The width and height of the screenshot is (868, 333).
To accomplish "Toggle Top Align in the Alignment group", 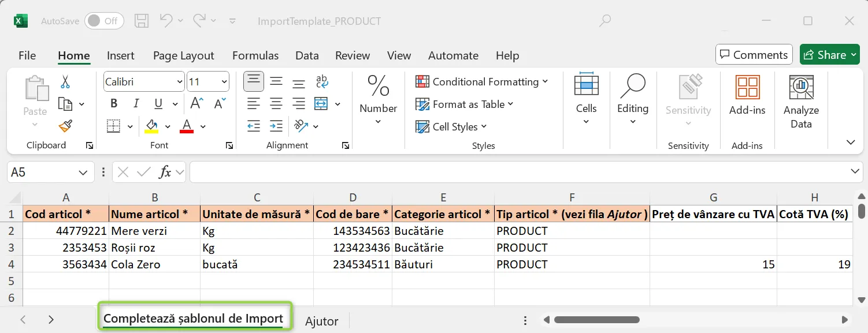I will click(253, 82).
